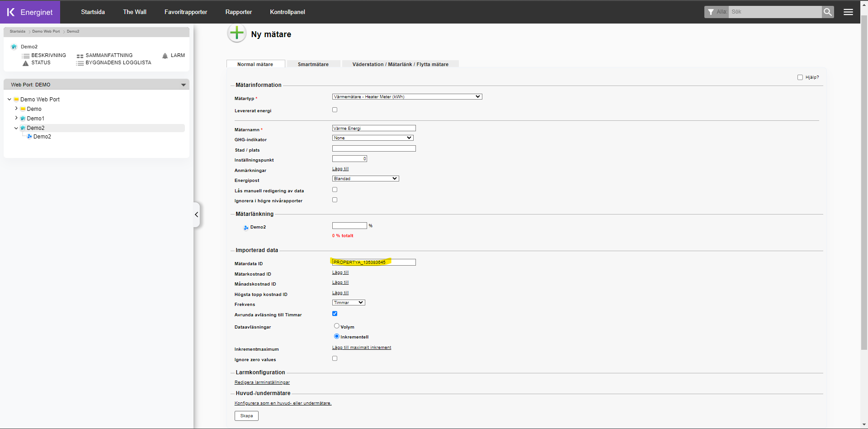Expand the Web Port: DEMO selector
This screenshot has height=429, width=868.
click(x=184, y=85)
